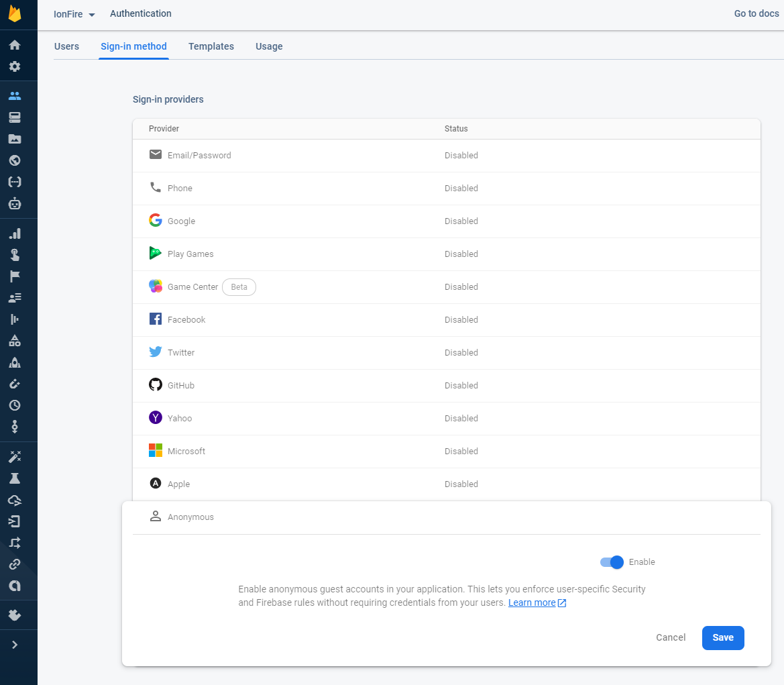Screen dimensions: 784x685
Task: Open the IonFire project dropdown
Action: point(74,14)
